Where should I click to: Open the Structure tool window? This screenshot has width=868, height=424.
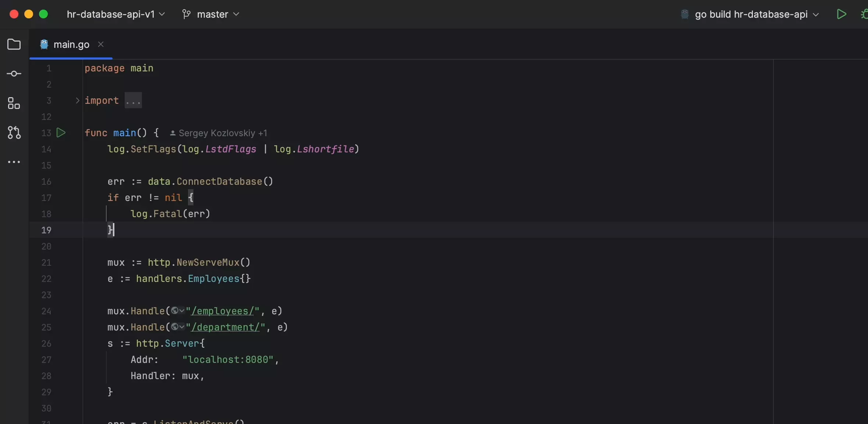tap(14, 103)
